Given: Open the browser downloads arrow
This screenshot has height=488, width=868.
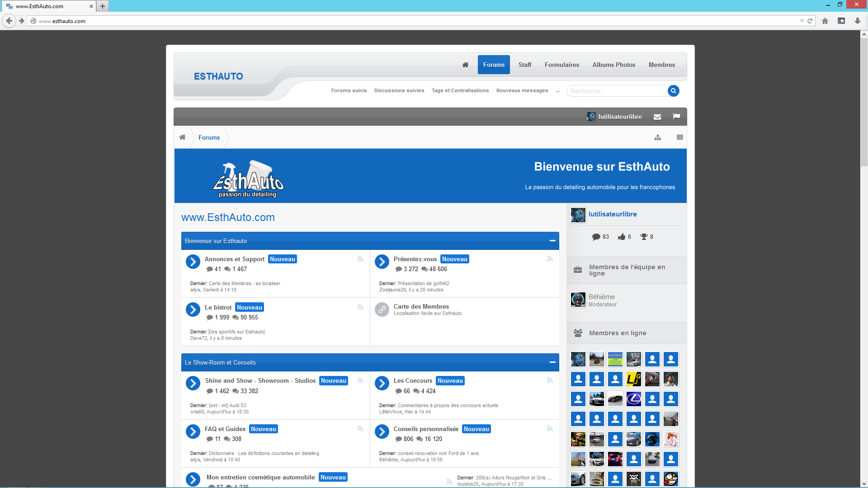Looking at the screenshot, I should [x=858, y=21].
